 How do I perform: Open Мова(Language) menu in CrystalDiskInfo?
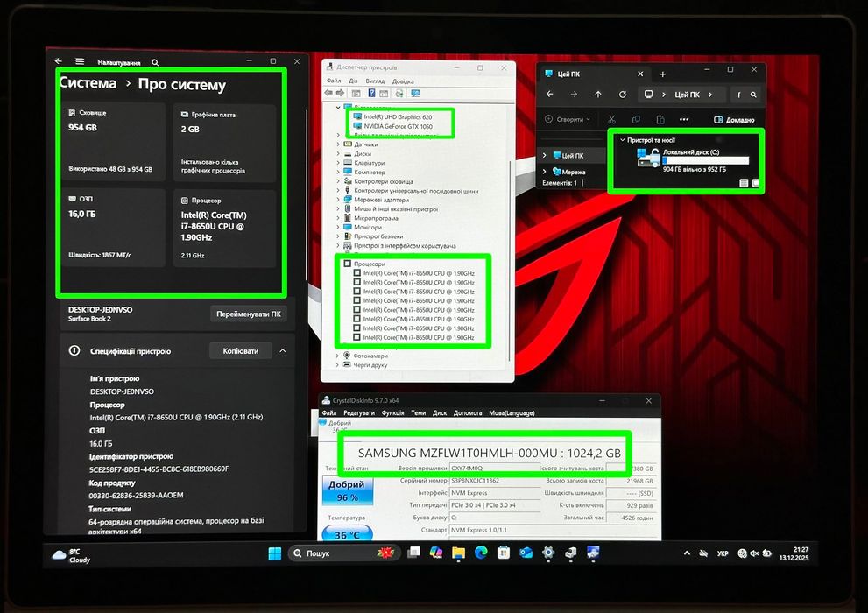pos(512,412)
